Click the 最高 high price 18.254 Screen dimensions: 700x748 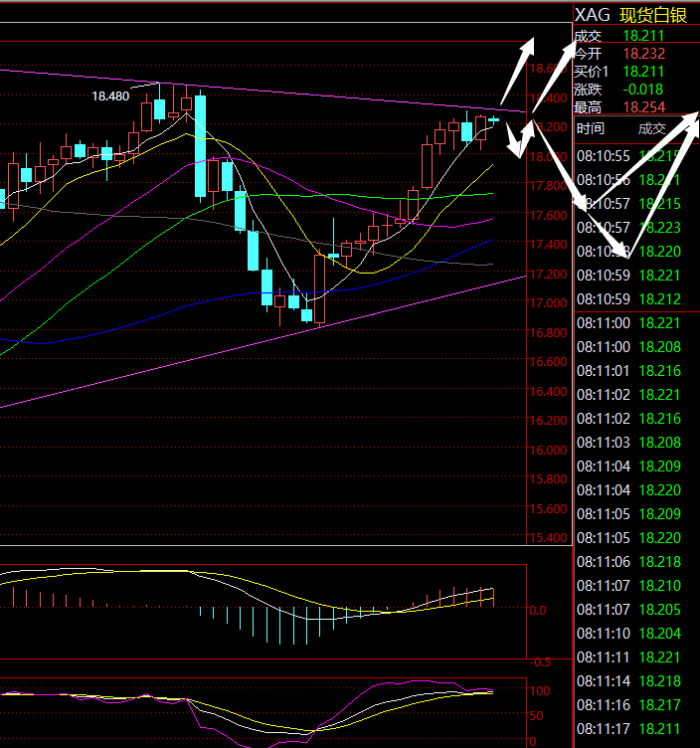tap(643, 107)
